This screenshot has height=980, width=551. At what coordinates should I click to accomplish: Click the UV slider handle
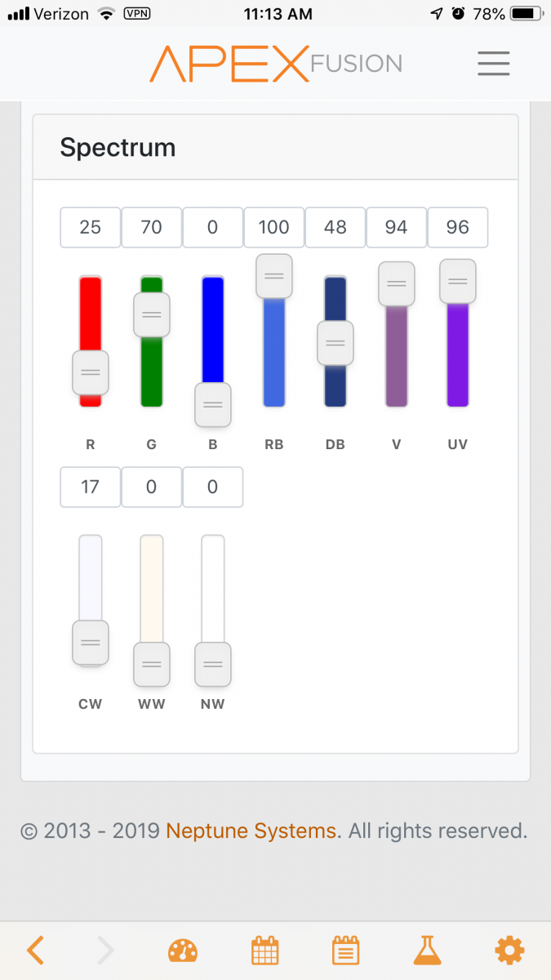point(458,281)
